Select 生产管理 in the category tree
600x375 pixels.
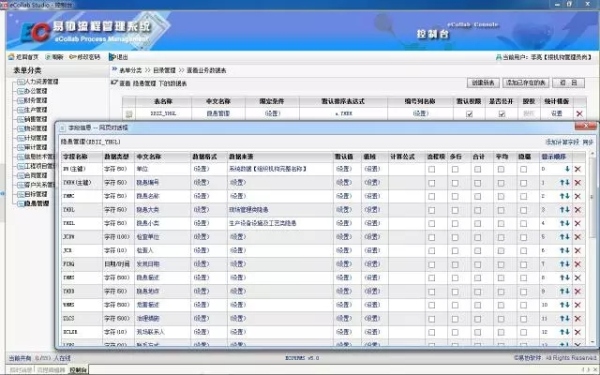[36, 110]
